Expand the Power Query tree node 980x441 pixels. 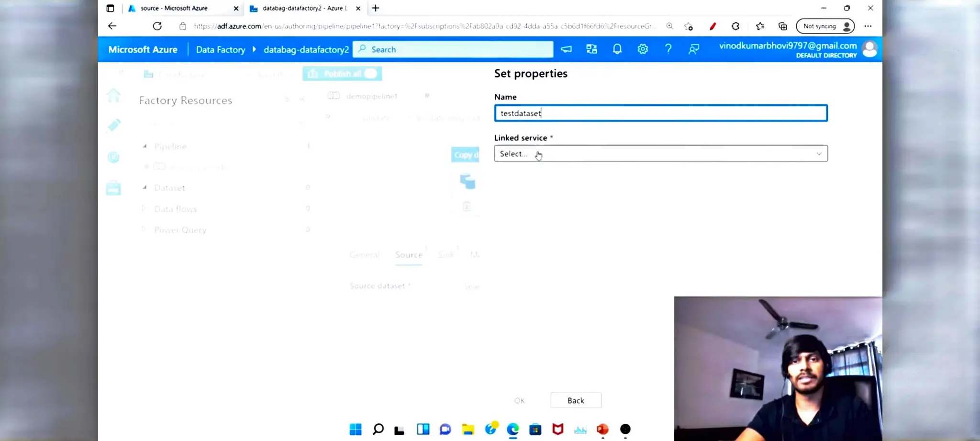click(143, 230)
